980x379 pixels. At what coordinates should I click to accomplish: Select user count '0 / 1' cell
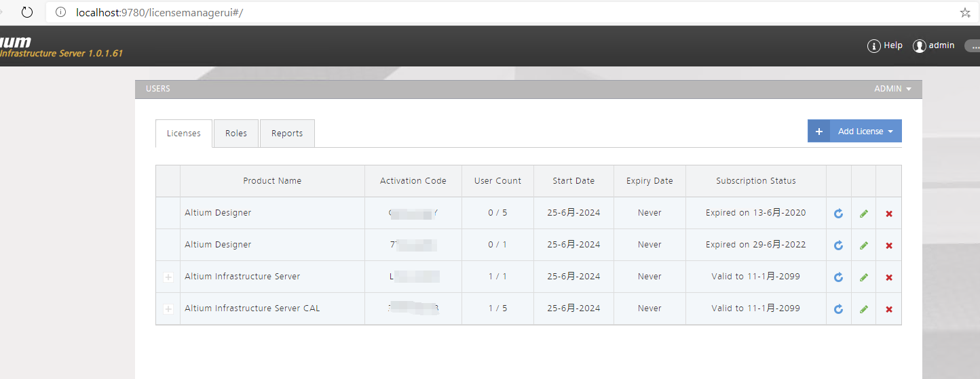tap(497, 245)
